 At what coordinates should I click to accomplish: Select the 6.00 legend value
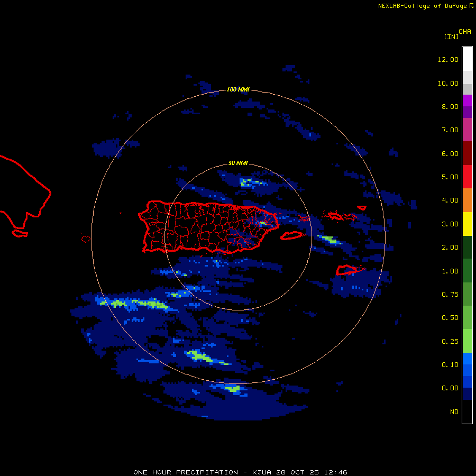tap(450, 153)
